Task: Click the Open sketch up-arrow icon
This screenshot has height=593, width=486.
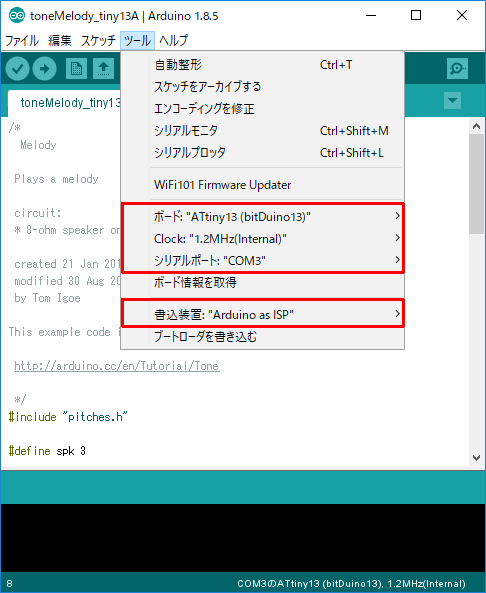Action: [103, 68]
